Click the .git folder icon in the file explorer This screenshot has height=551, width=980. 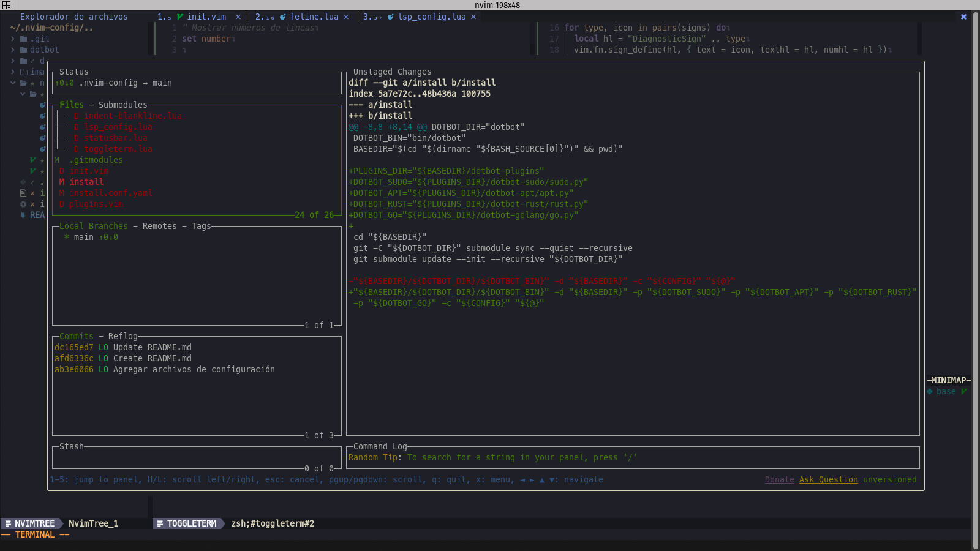[23, 39]
